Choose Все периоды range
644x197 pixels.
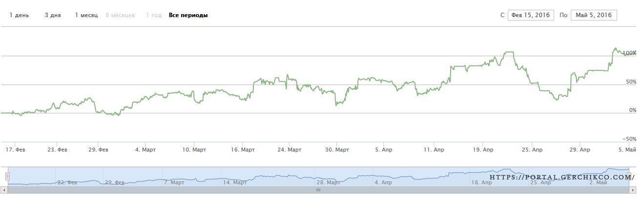point(188,15)
